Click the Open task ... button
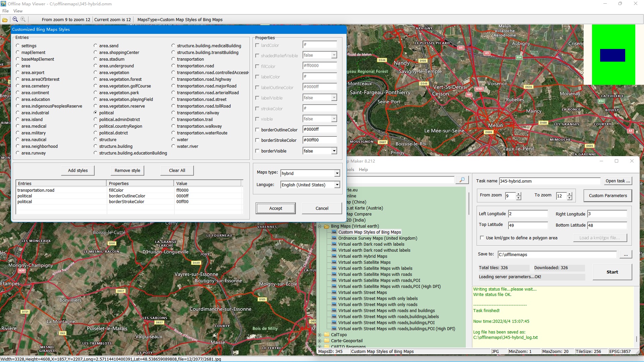Image resolution: width=644 pixels, height=362 pixels. (618, 181)
